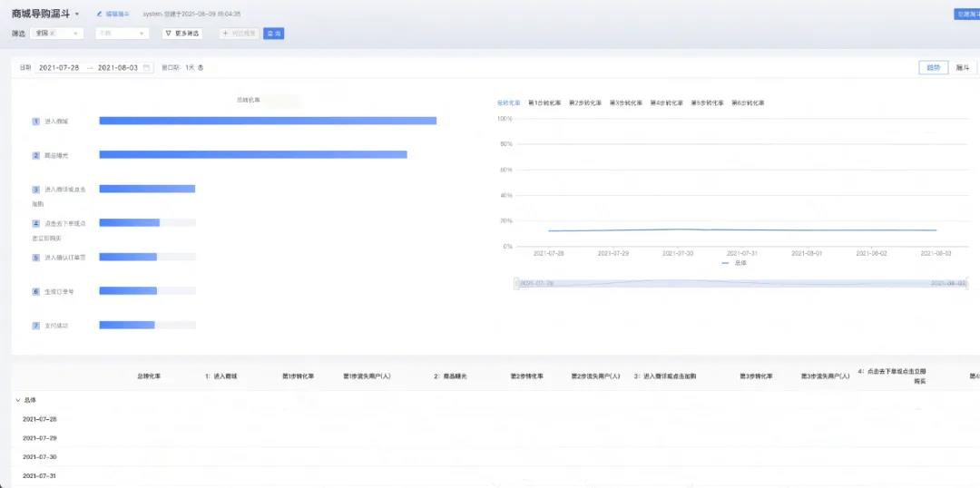Image resolution: width=980 pixels, height=488 pixels.
Task: Remove the 全国 filter tag with x
Action: pos(53,34)
